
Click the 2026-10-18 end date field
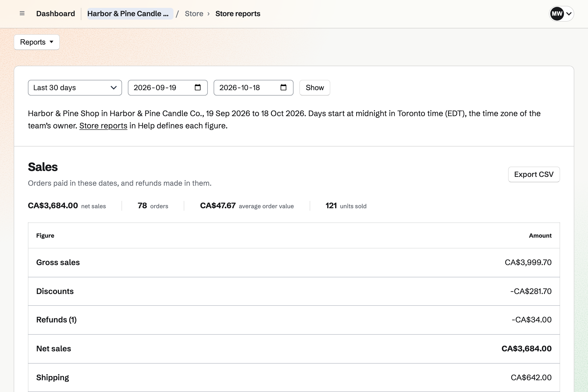[254, 88]
